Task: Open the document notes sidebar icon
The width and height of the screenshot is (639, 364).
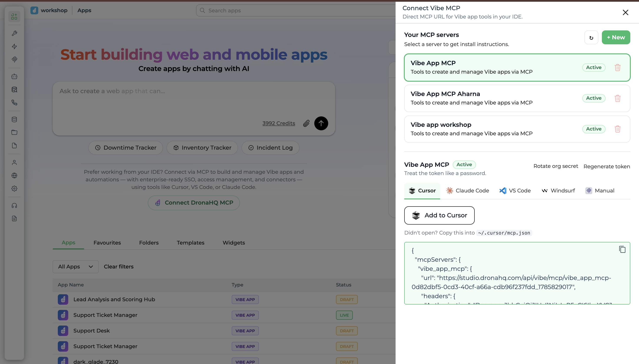Action: click(x=14, y=218)
